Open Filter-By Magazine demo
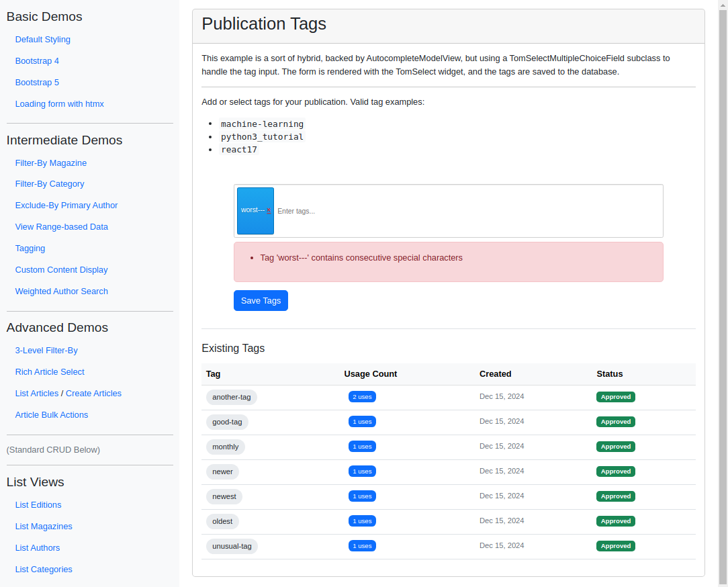The height and width of the screenshot is (587, 728). pos(51,163)
